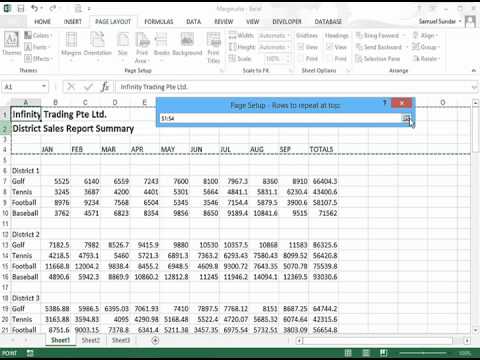This screenshot has width=480, height=360.
Task: Open the Selection Pane
Action: pyautogui.click(x=378, y=59)
